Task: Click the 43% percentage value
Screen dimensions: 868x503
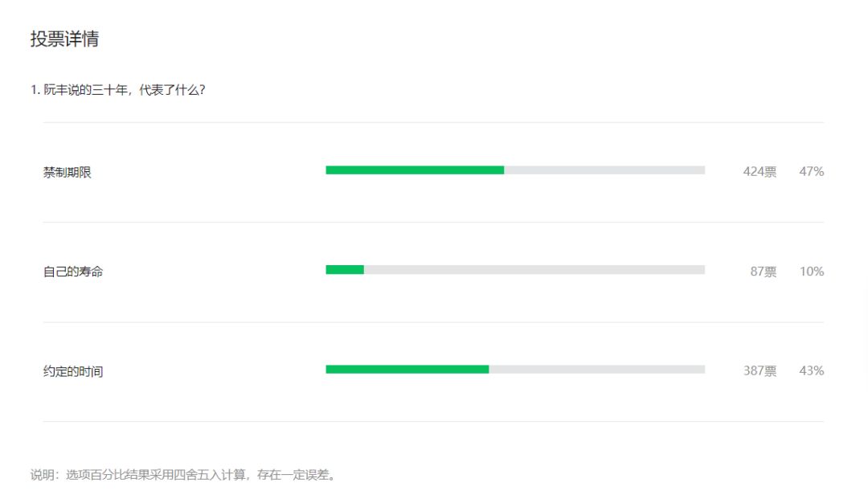Action: pyautogui.click(x=812, y=370)
